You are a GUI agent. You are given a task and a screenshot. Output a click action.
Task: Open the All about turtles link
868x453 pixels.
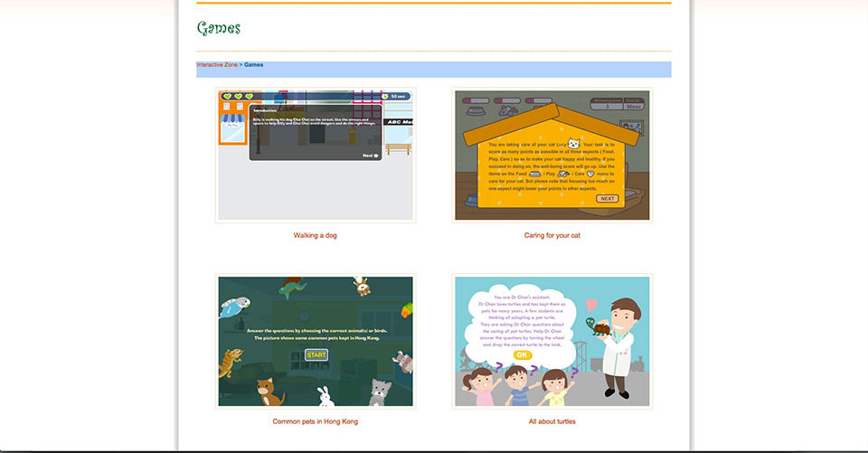[552, 421]
